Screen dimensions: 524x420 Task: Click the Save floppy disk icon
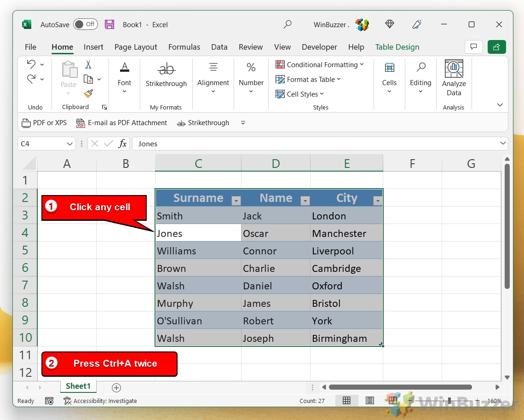(x=109, y=24)
